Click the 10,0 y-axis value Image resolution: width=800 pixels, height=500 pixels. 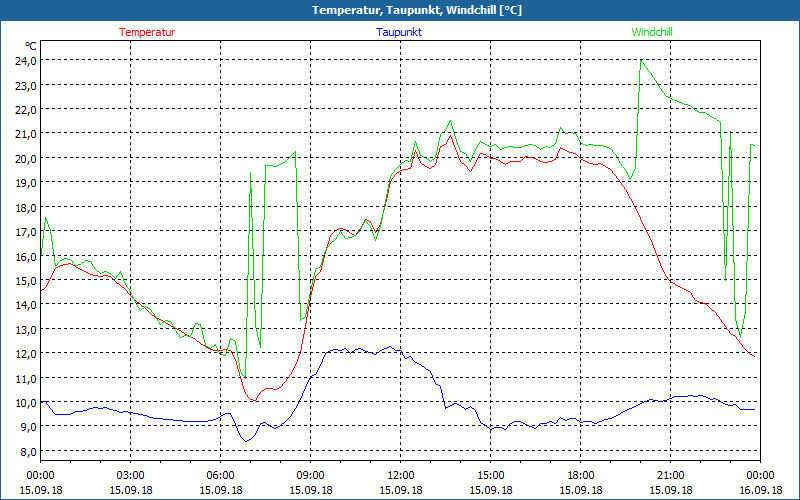[26, 403]
